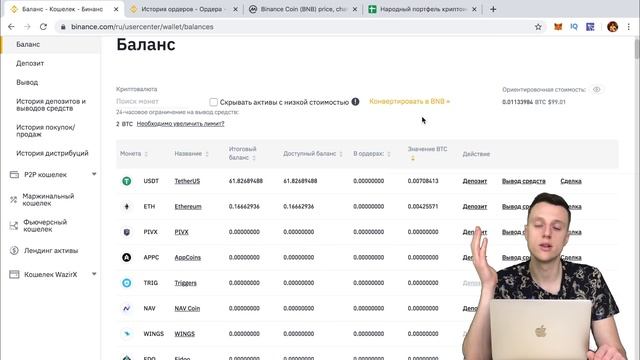Click the lending assets icon
Screen dimensions: 640x360
pos(14,251)
